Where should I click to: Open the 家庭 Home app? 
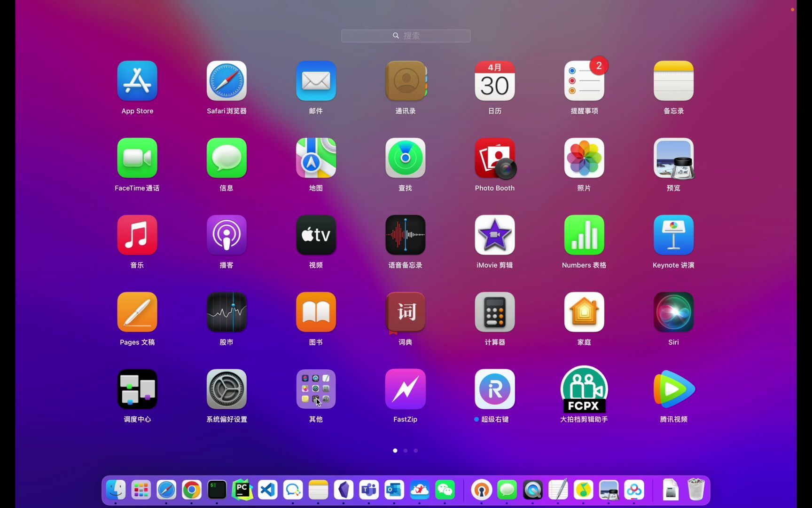[584, 312]
